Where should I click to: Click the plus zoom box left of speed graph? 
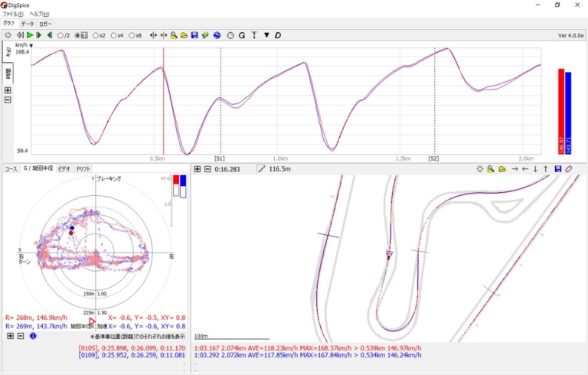(8, 90)
